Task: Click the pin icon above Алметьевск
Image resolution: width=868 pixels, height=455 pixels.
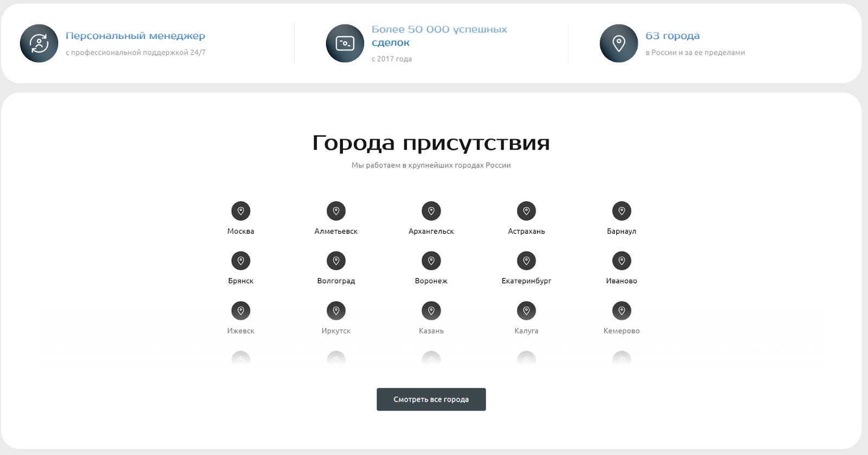Action: pyautogui.click(x=336, y=211)
